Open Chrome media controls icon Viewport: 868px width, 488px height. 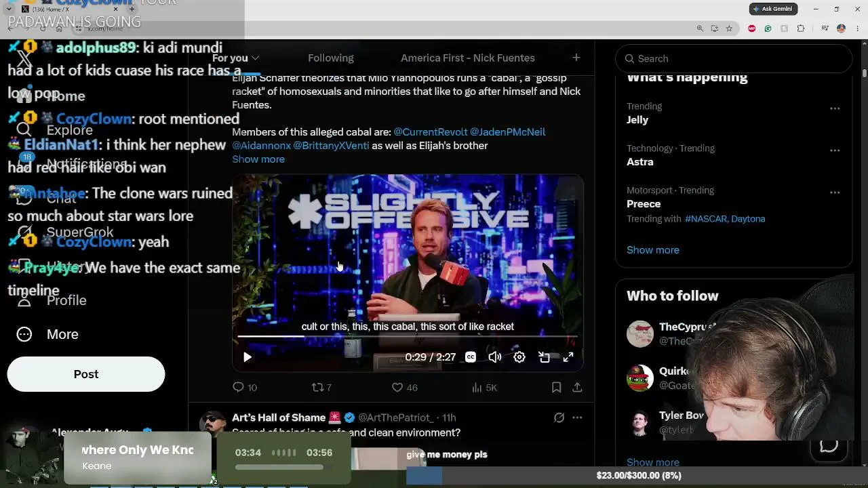(x=825, y=28)
